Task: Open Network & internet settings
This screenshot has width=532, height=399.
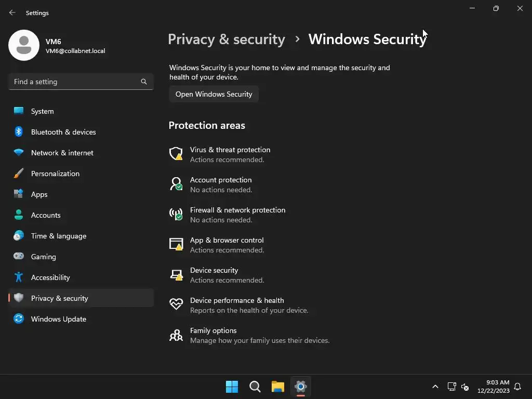Action: click(x=62, y=153)
